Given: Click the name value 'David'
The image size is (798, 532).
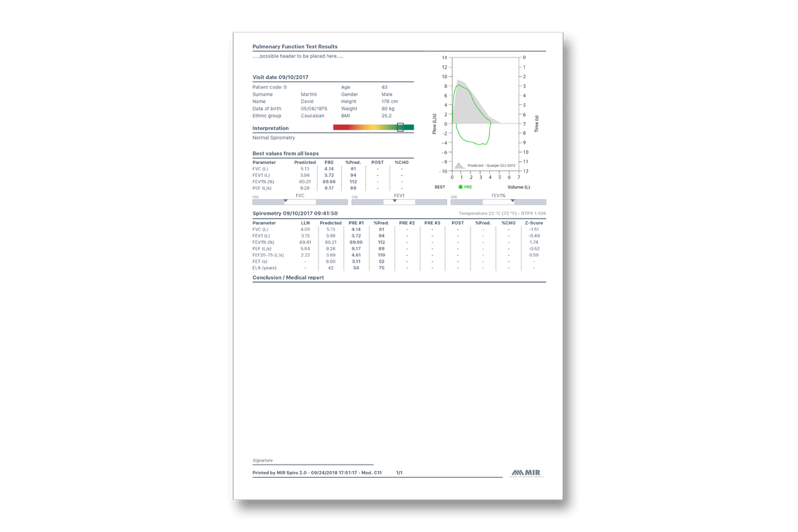Looking at the screenshot, I should 307,101.
